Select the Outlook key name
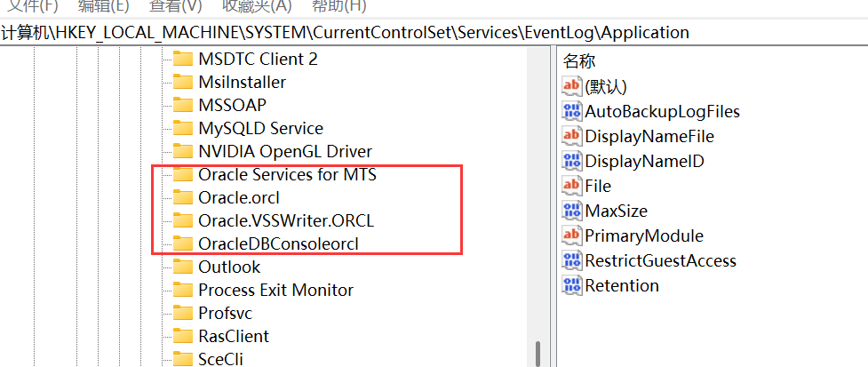868x367 pixels. coord(229,267)
